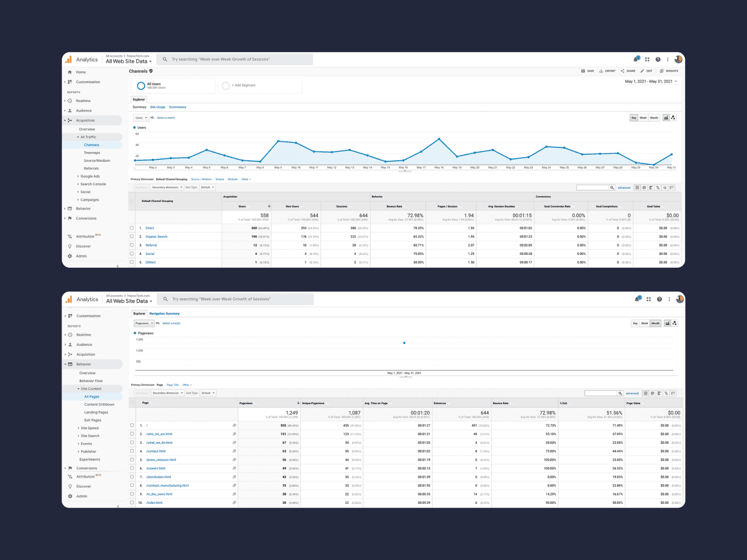Click the account avatar in the Channels window
Screen dimensions: 747x560
click(x=678, y=59)
